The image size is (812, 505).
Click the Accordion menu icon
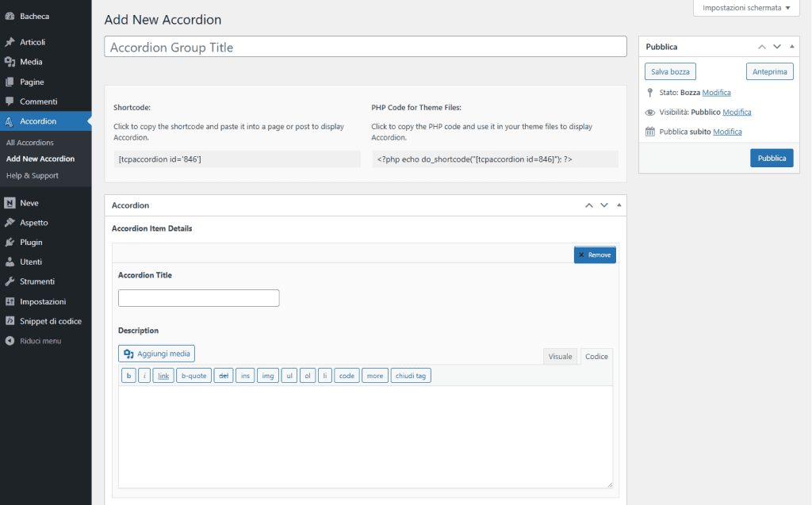[10, 121]
